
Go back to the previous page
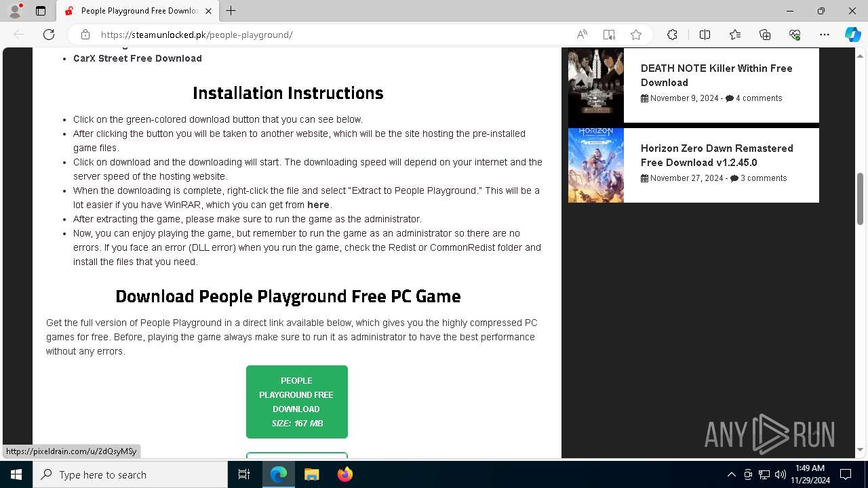(x=19, y=35)
